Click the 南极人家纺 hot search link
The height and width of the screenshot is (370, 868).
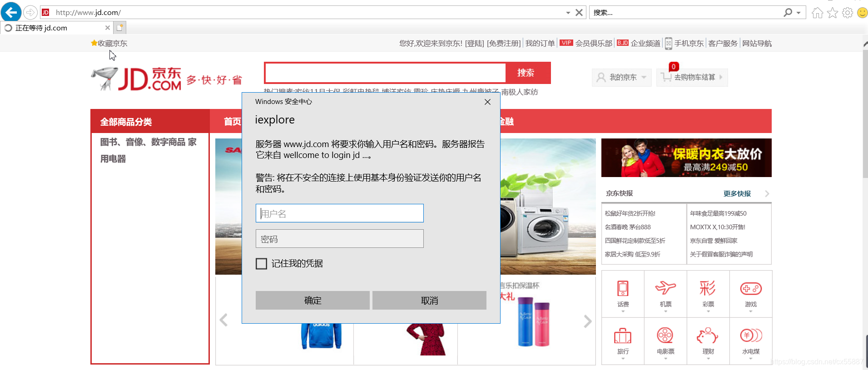(520, 92)
